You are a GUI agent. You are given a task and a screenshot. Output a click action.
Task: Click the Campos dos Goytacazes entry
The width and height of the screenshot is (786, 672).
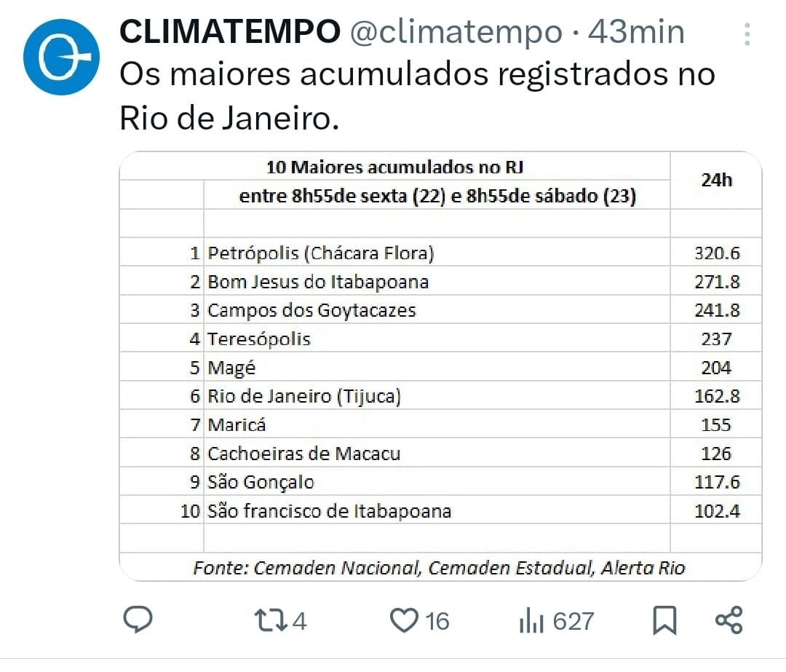(311, 310)
